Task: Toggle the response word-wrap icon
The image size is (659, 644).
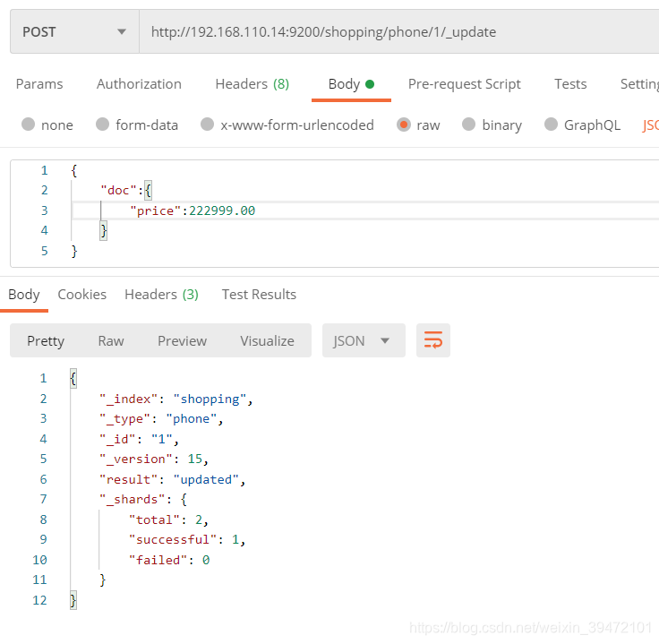Action: [x=432, y=340]
